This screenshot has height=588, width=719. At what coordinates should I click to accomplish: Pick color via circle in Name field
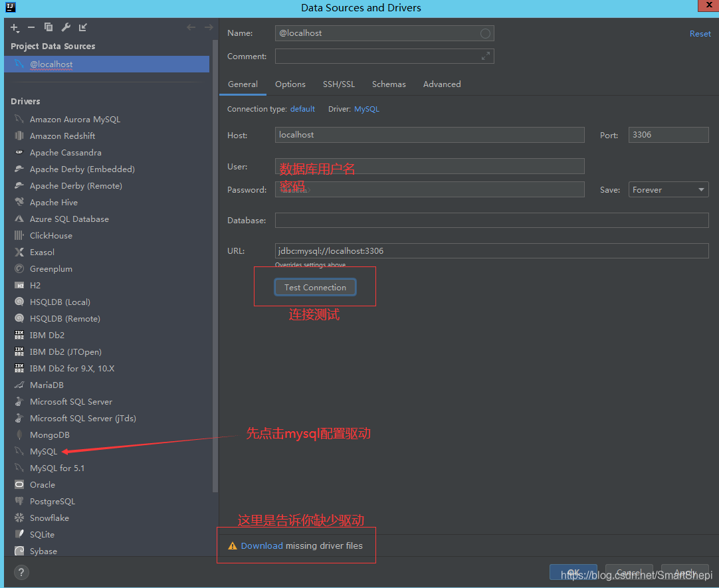(485, 33)
